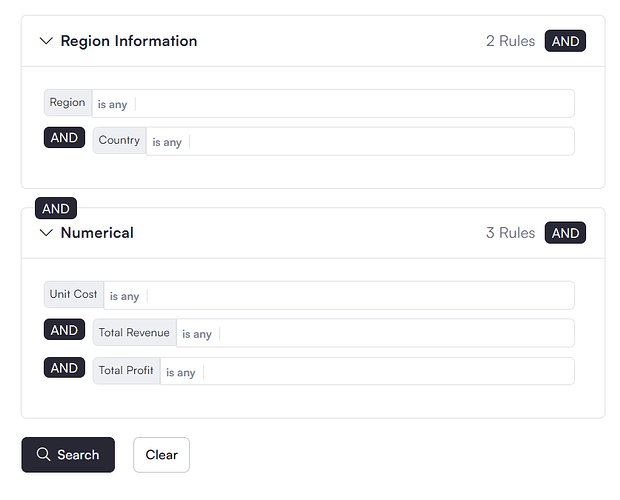The height and width of the screenshot is (500, 620).
Task: Focus the Total Profit value field
Action: [388, 372]
